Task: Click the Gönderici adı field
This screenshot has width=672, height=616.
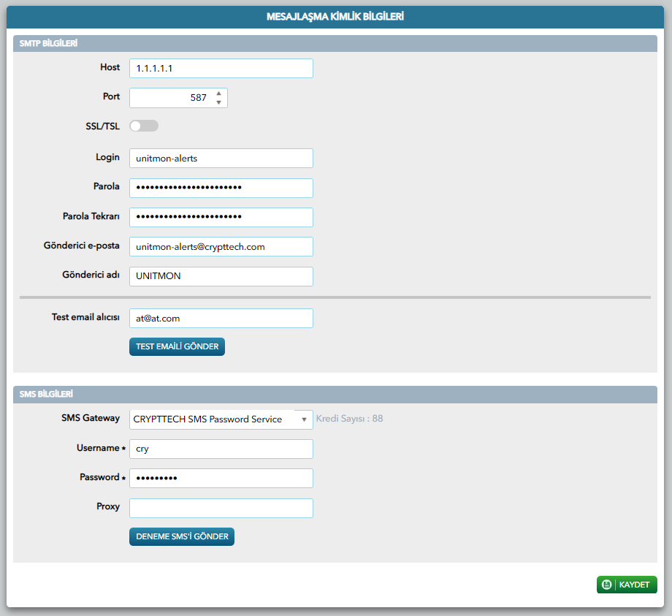Action: tap(221, 276)
